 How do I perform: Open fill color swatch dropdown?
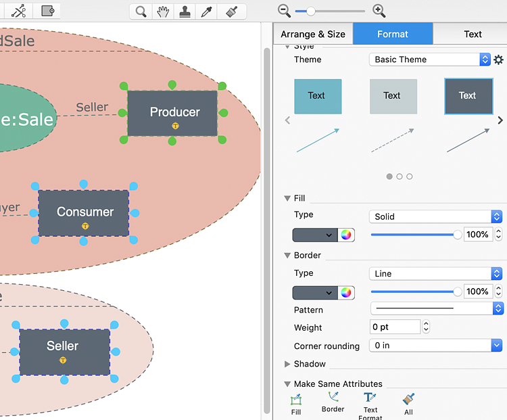(x=315, y=235)
